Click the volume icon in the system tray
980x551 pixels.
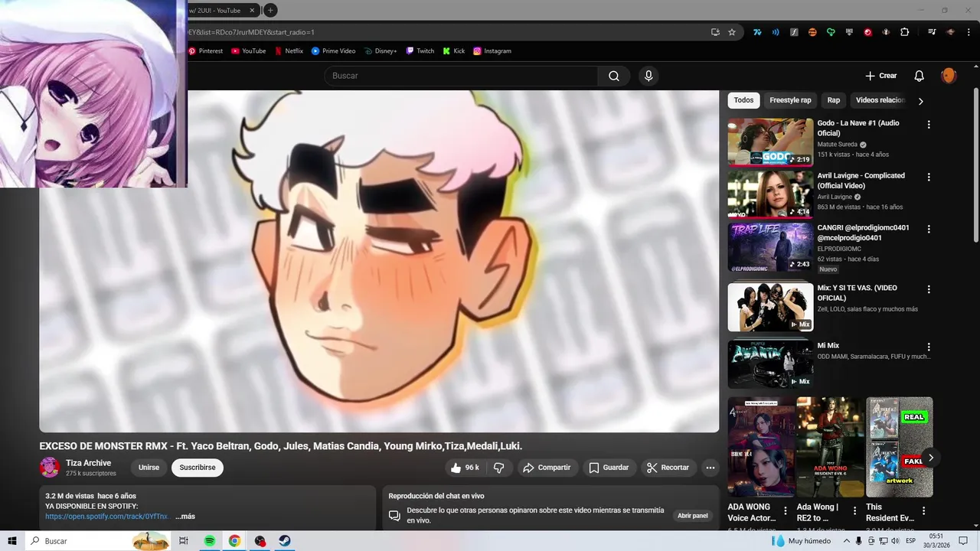pyautogui.click(x=895, y=541)
